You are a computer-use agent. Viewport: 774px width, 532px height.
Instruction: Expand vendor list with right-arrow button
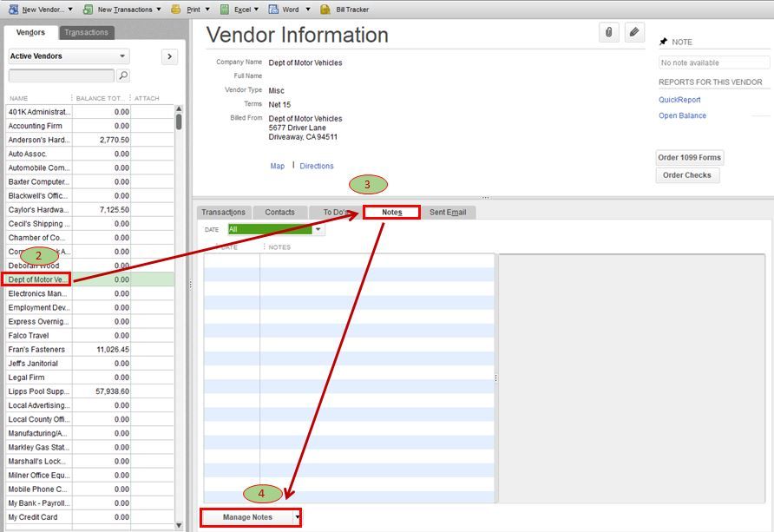170,56
